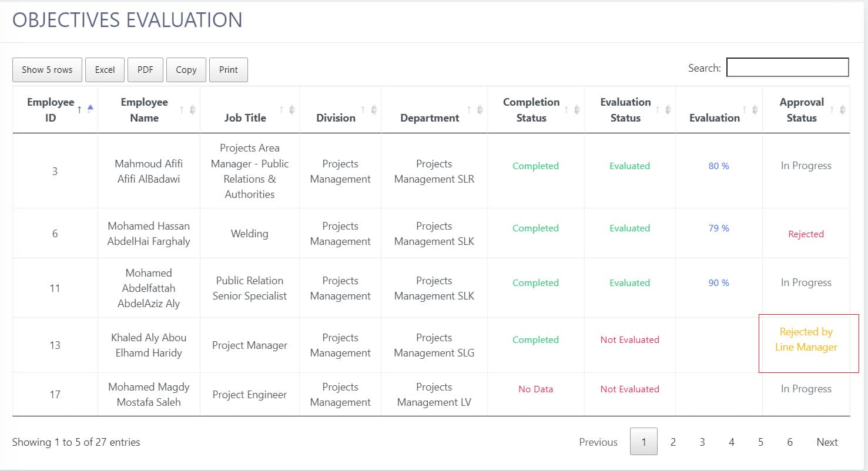868x471 pixels.
Task: Go to pagination page 2
Action: point(673,442)
